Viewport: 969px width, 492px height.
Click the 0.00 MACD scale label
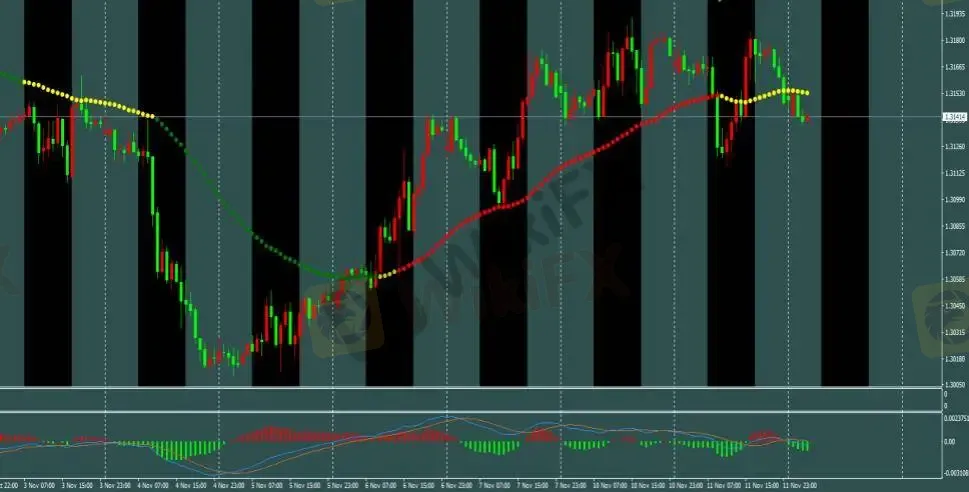[x=949, y=442]
